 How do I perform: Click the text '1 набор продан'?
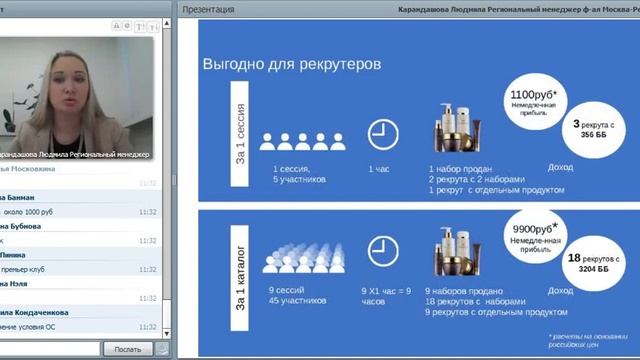pos(460,169)
